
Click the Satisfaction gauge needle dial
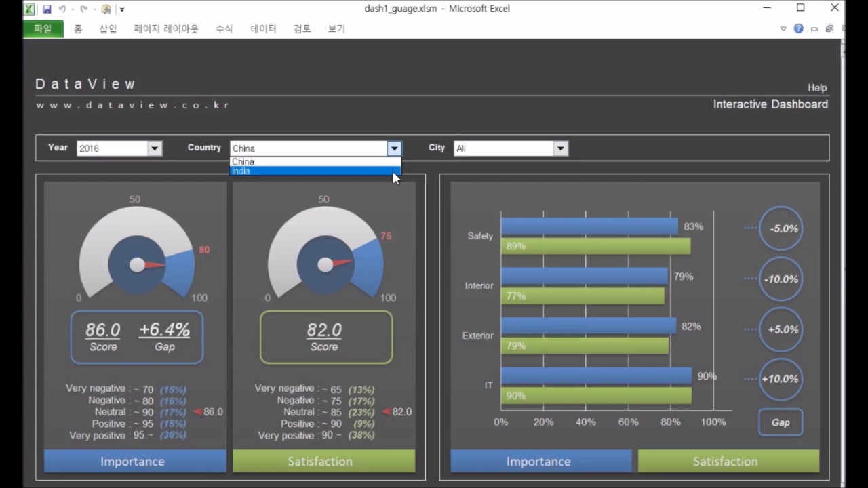tap(325, 264)
